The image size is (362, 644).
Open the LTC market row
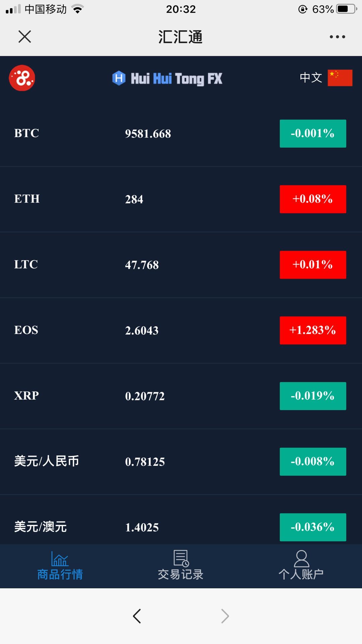26,264
